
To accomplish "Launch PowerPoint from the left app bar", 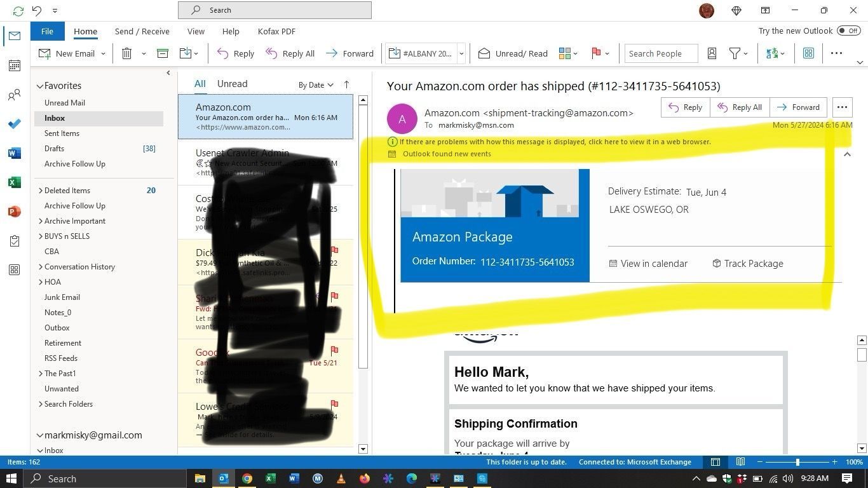I will (15, 212).
